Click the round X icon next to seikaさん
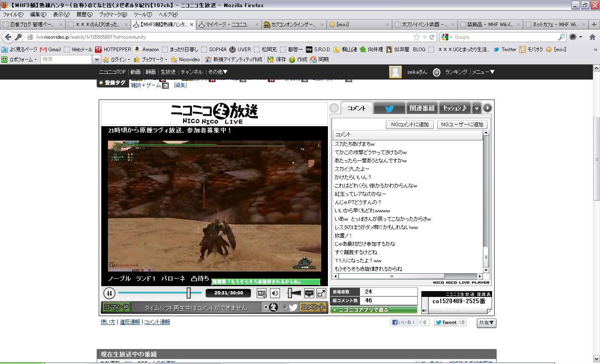Screen dimensions: 600x364 point(436,72)
